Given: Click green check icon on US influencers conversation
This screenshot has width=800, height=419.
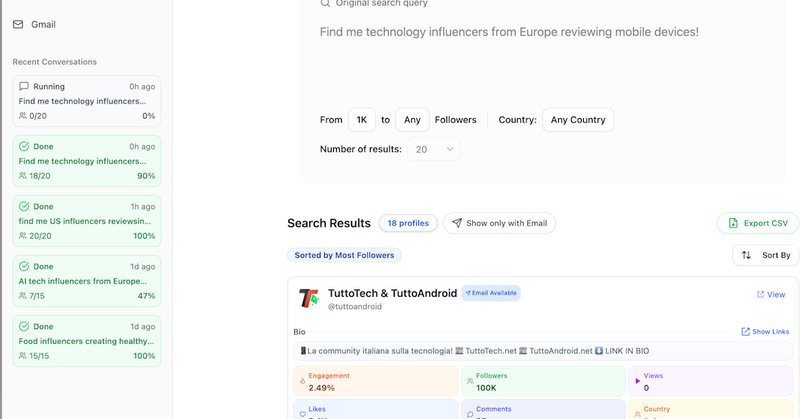Looking at the screenshot, I should (24, 206).
